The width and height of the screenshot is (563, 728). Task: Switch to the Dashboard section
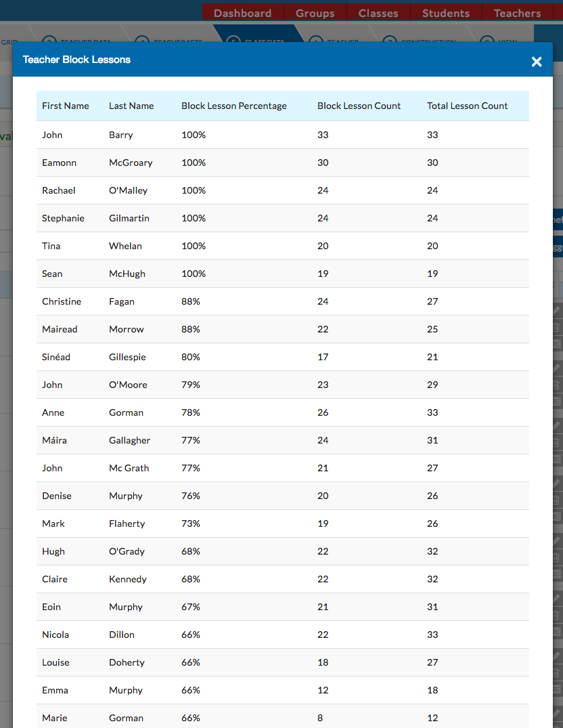click(x=242, y=12)
